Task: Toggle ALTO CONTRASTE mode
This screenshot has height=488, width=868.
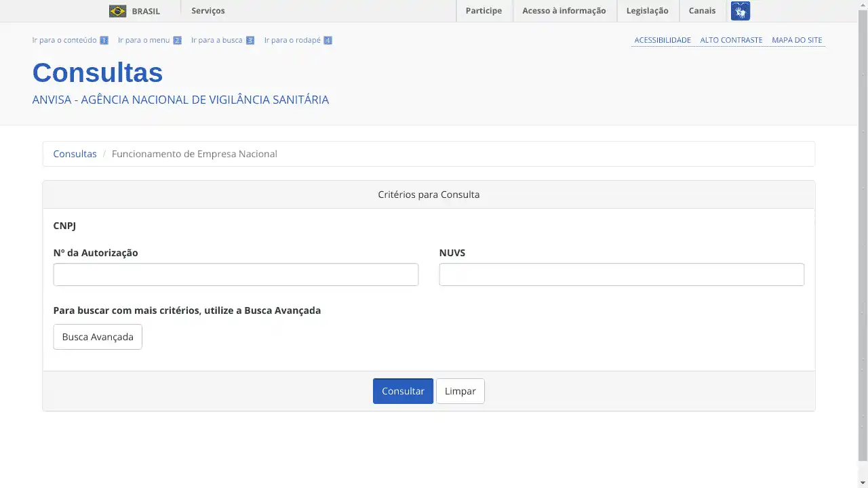Action: [731, 40]
